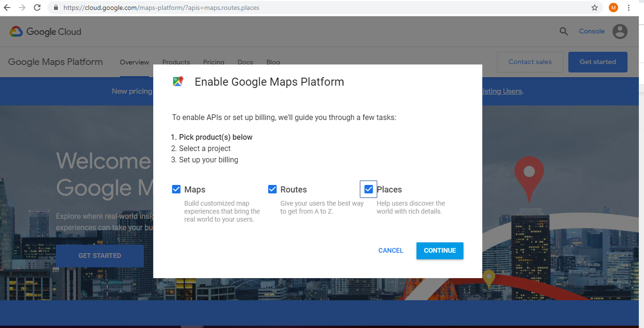Click the 'Enable Google Maps Platform' dialog heading
This screenshot has height=328, width=644.
pos(269,82)
